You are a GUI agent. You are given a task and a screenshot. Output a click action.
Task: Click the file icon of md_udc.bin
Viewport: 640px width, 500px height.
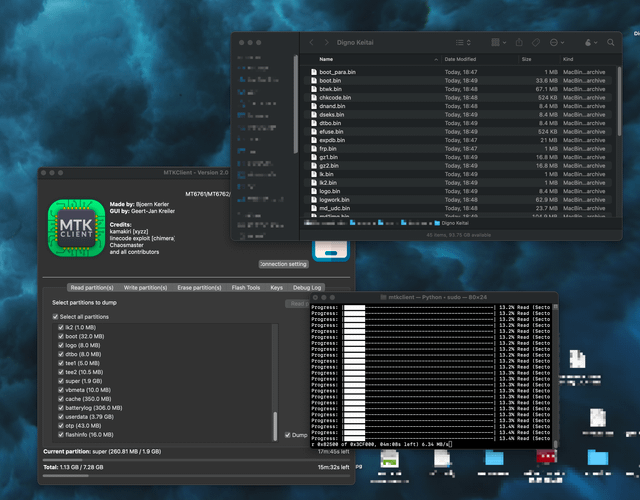click(314, 208)
